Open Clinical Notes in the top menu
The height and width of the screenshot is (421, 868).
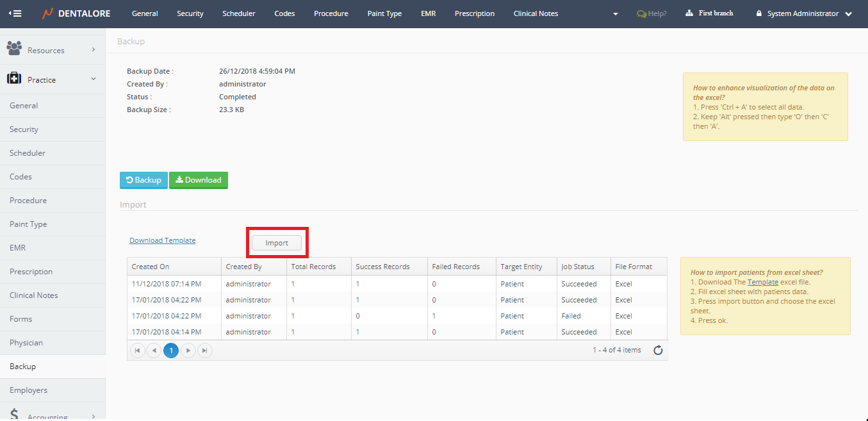pos(536,13)
